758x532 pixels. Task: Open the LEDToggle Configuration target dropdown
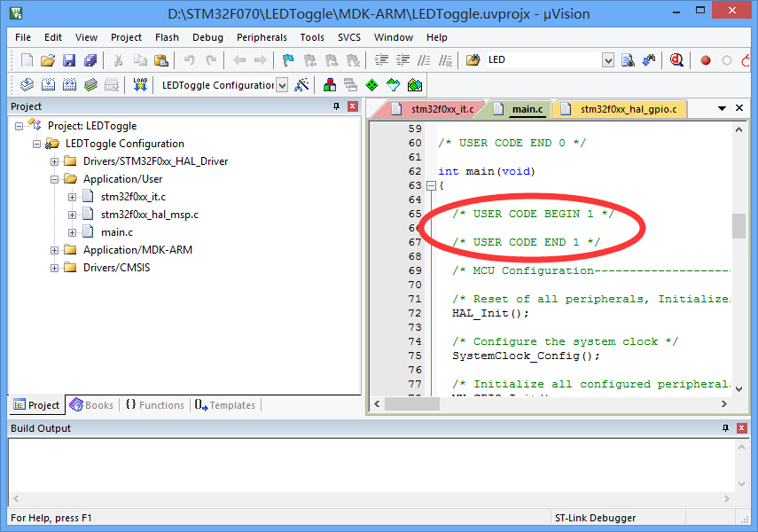click(x=282, y=86)
